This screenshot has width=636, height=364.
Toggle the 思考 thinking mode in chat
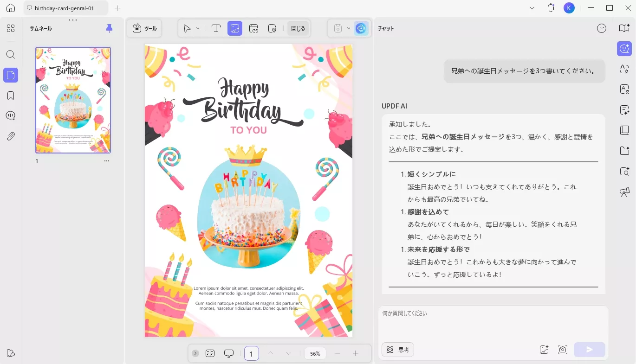pyautogui.click(x=398, y=350)
